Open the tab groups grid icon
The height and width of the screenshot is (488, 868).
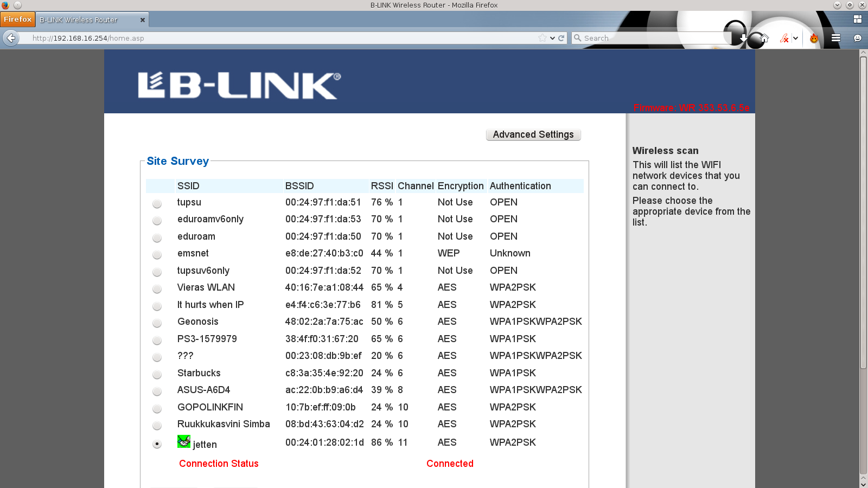click(x=858, y=19)
